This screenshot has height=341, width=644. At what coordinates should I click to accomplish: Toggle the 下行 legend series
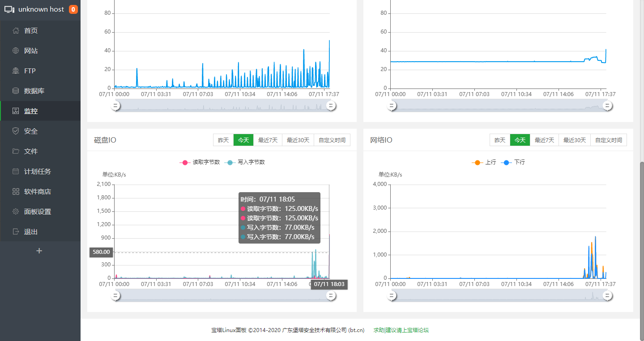[513, 162]
